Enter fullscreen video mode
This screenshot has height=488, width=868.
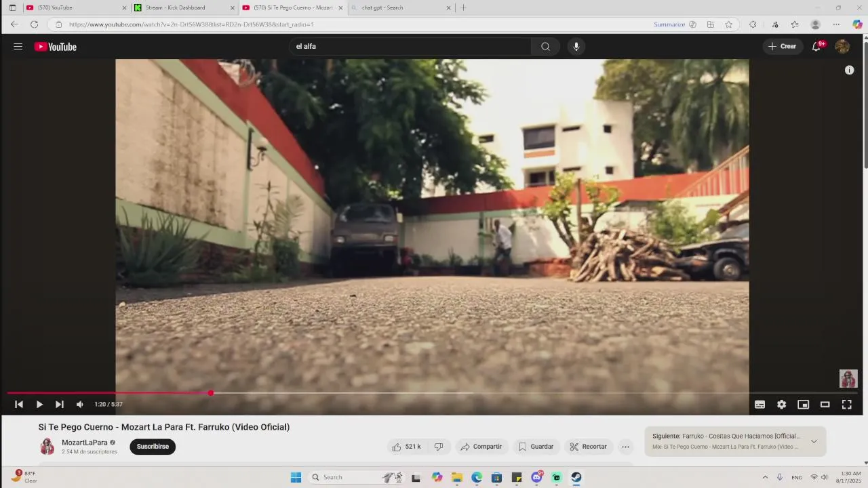pyautogui.click(x=847, y=405)
